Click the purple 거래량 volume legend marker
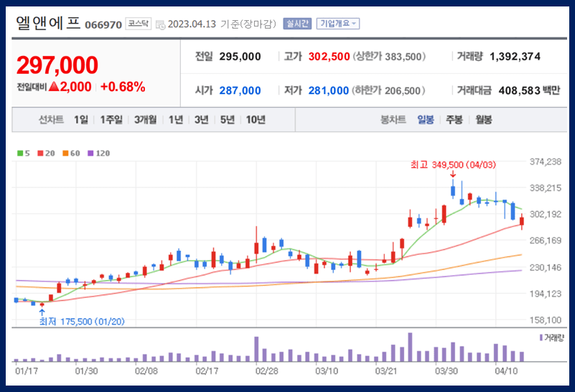The image size is (575, 392). pyautogui.click(x=541, y=337)
